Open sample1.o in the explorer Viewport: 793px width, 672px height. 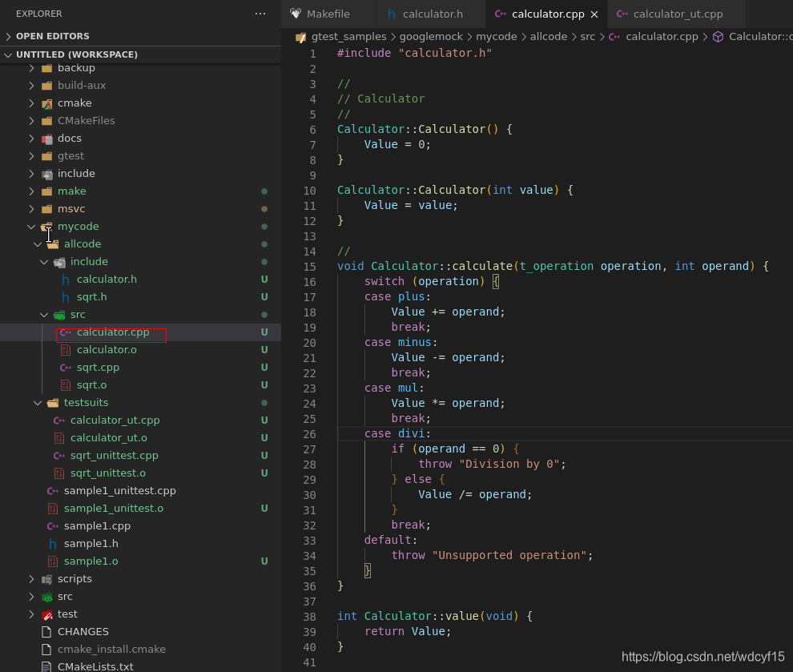tap(91, 561)
